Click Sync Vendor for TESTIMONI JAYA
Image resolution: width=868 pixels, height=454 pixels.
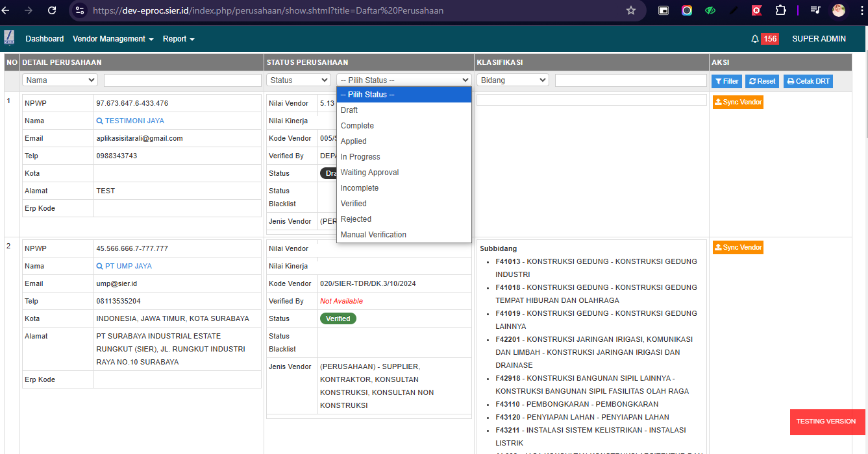tap(738, 102)
